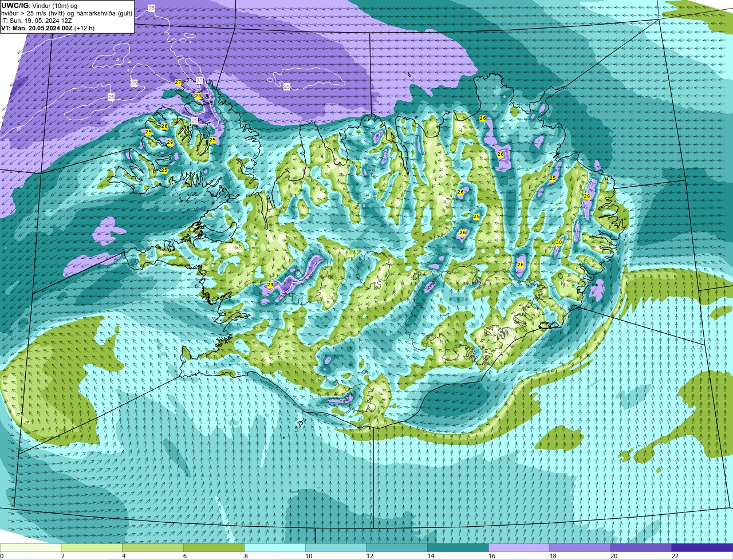Click the legend scale value "10"
Image resolution: width=733 pixels, height=560 pixels.
click(309, 555)
